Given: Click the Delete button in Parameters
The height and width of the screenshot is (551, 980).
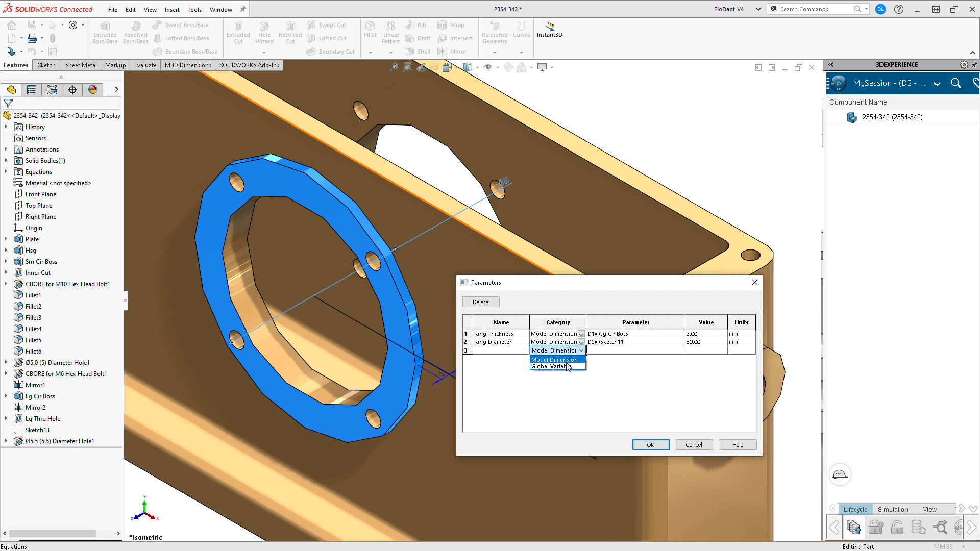Looking at the screenshot, I should 481,302.
